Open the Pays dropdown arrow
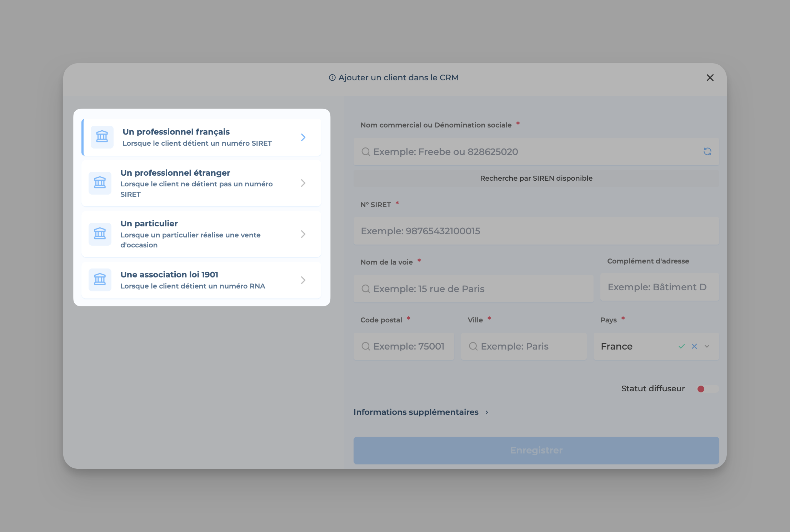 tap(707, 346)
